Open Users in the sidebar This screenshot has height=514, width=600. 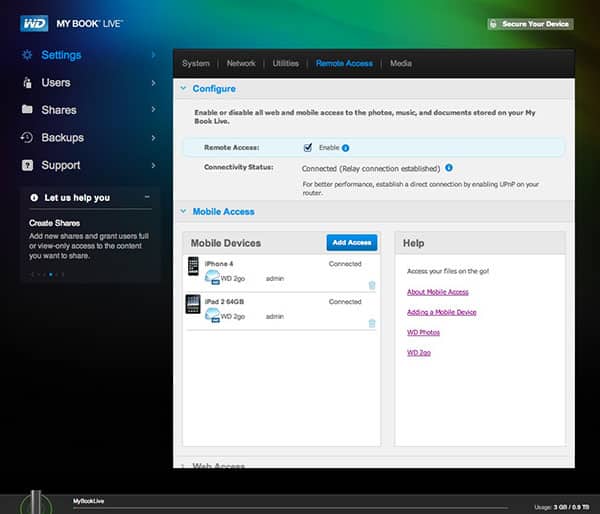coord(56,83)
